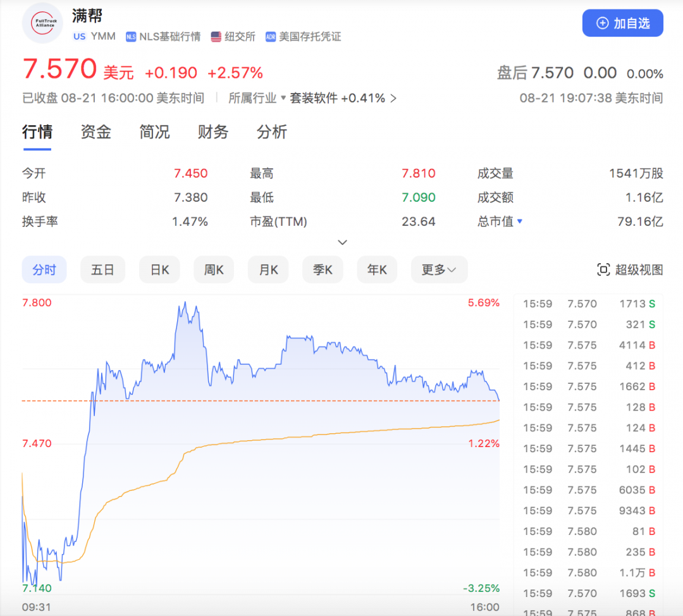683x616 pixels.
Task: Click the US market label next to YMM
Action: [79, 37]
